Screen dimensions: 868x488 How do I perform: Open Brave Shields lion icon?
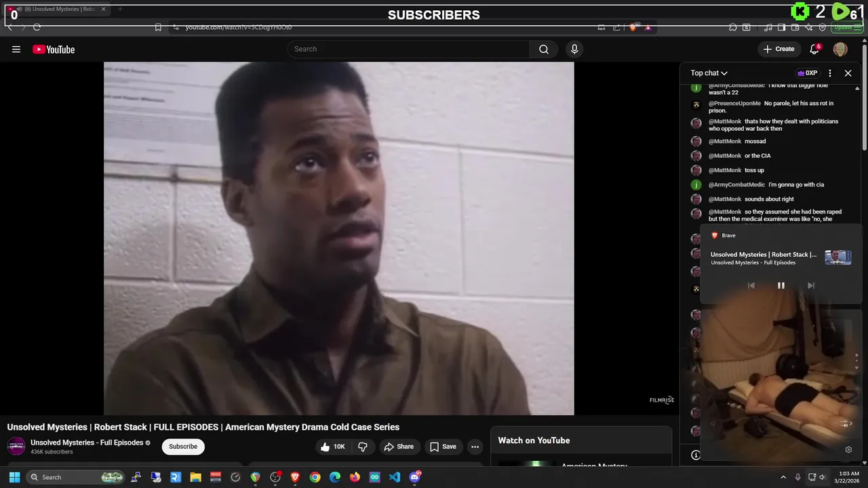[633, 27]
